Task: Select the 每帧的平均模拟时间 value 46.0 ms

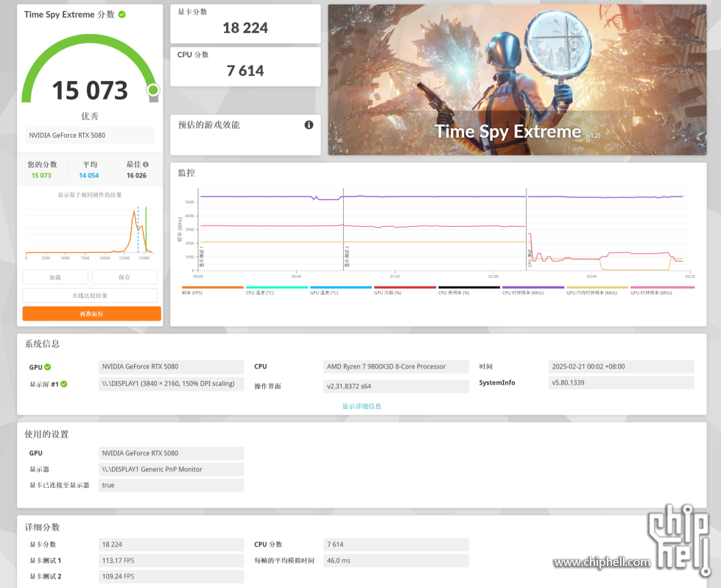Action: pyautogui.click(x=396, y=561)
